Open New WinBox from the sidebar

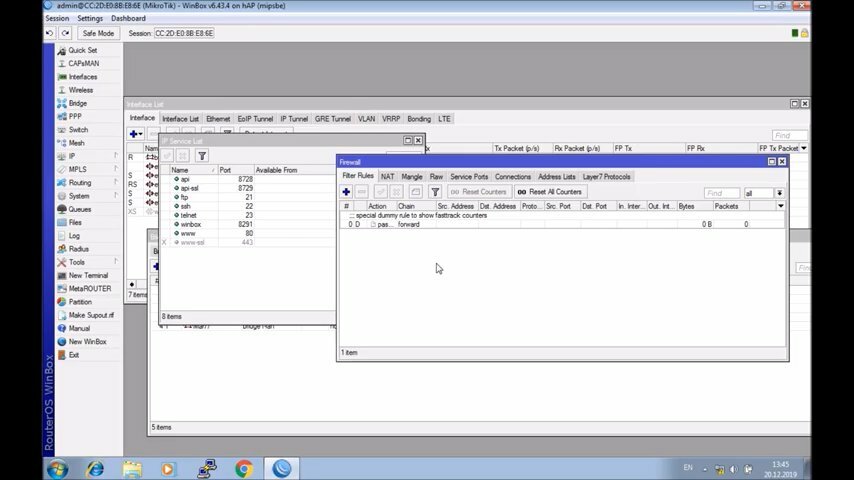pos(87,342)
